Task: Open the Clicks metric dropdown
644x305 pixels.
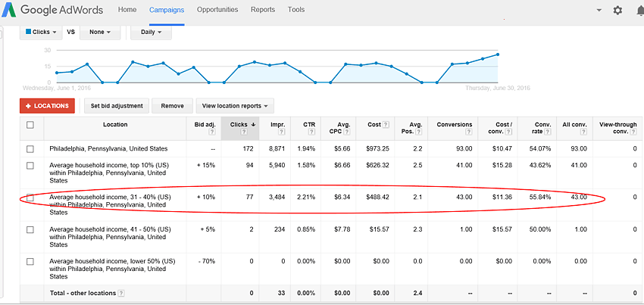Action: [x=40, y=33]
